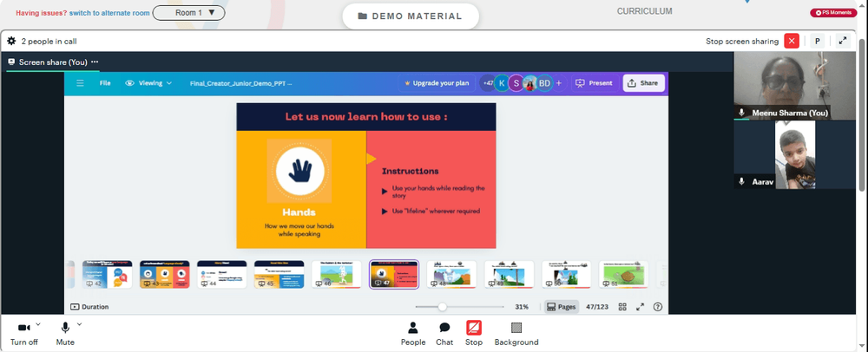
Task: Expand call view to fullscreen
Action: coord(843,41)
